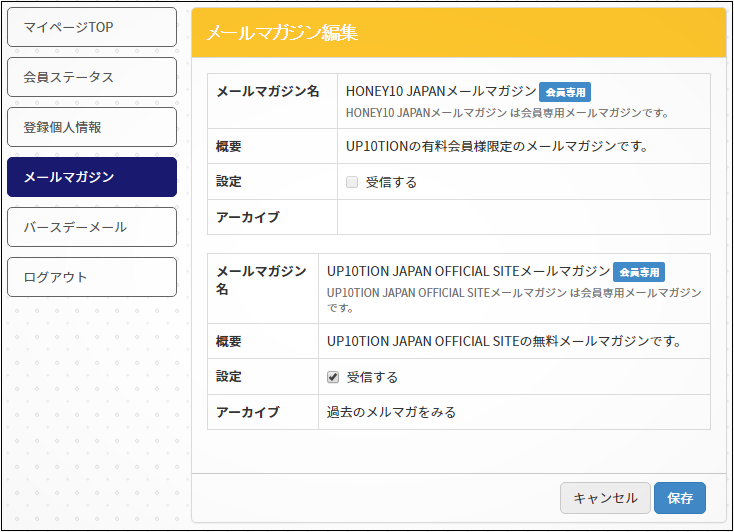734x532 pixels.
Task: Click ログアウト to log out
Action: [x=92, y=277]
